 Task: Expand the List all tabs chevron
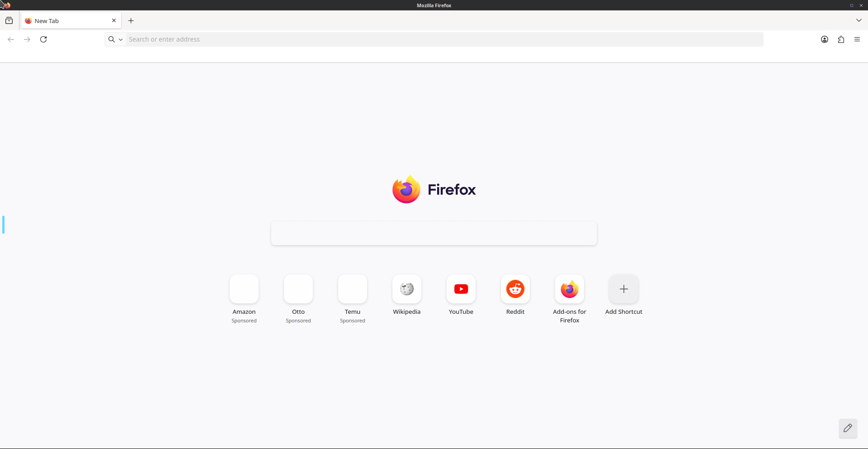[859, 20]
